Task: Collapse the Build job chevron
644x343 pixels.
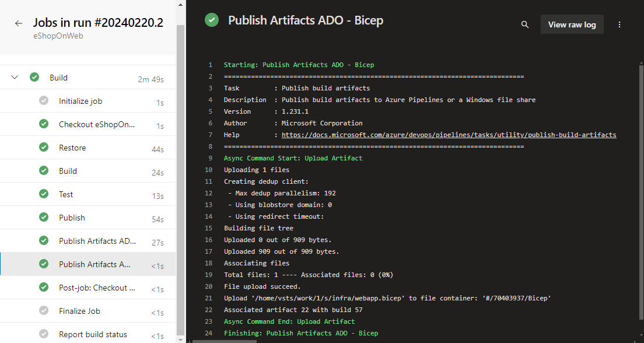Action: (15, 78)
